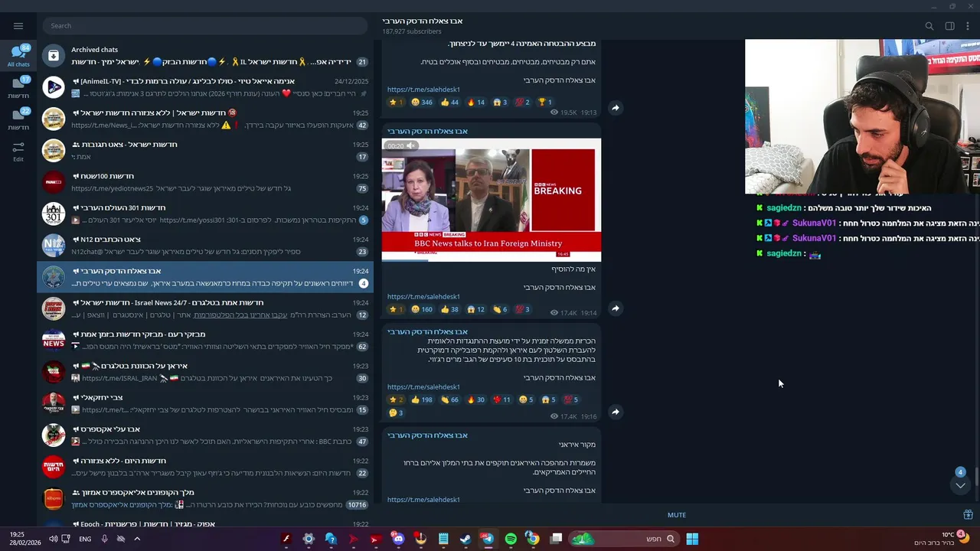Open the gear Settings taskbar icon

point(309,539)
